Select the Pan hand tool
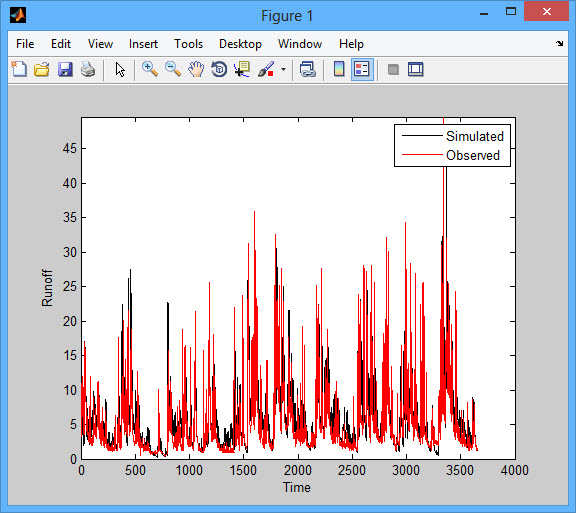The height and width of the screenshot is (513, 576). [x=196, y=69]
